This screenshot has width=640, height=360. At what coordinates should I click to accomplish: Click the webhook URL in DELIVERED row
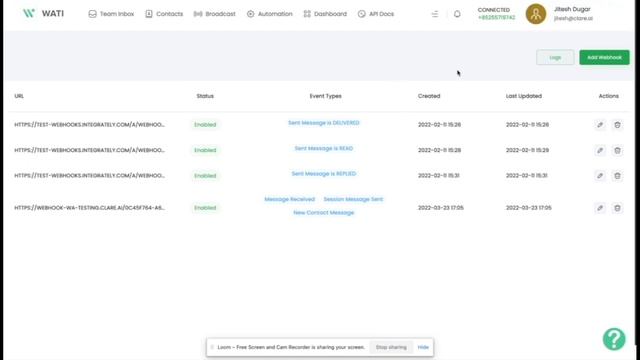click(x=89, y=124)
